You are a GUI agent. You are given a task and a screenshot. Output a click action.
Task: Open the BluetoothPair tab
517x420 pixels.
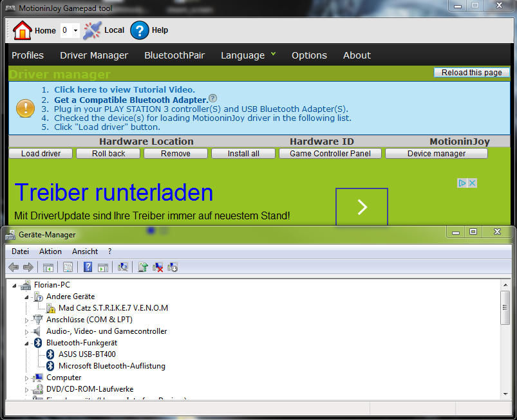point(174,55)
